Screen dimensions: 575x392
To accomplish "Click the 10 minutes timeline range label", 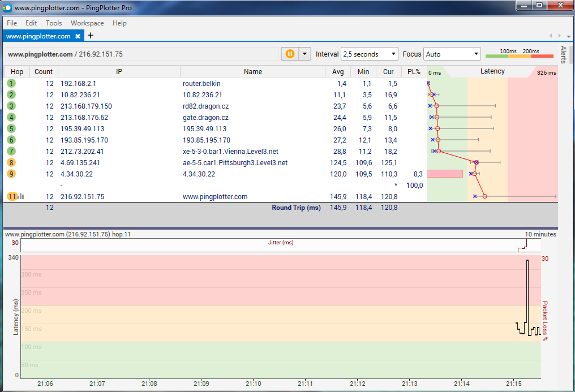I will 540,234.
